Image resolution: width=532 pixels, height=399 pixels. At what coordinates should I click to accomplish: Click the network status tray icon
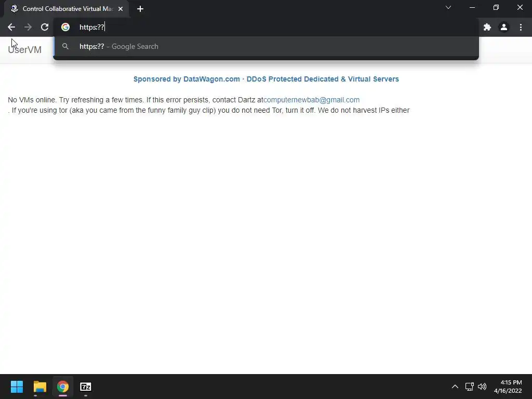coord(469,387)
